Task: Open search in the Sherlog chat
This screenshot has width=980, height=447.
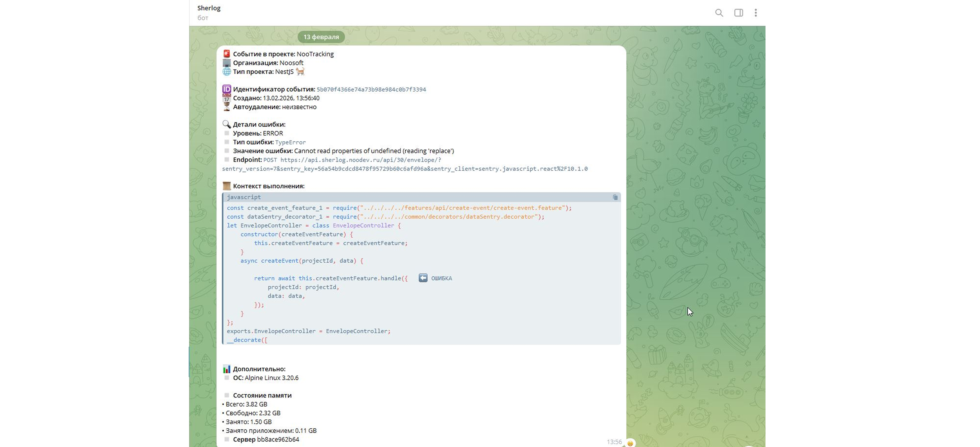Action: [x=719, y=13]
